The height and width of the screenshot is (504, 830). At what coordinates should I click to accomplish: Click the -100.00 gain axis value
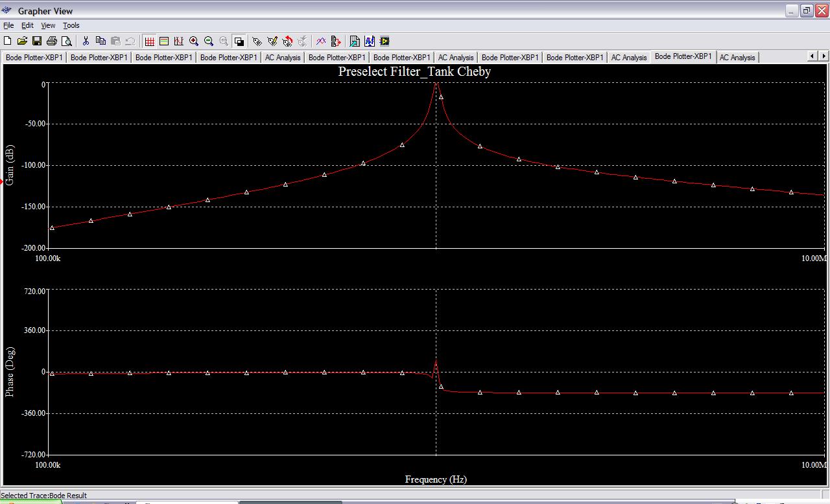[x=33, y=165]
